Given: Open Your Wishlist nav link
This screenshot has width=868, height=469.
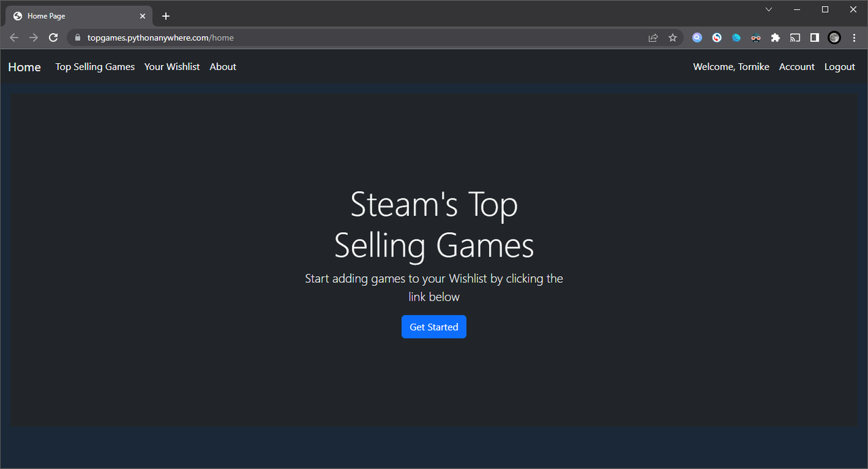Looking at the screenshot, I should coord(172,67).
